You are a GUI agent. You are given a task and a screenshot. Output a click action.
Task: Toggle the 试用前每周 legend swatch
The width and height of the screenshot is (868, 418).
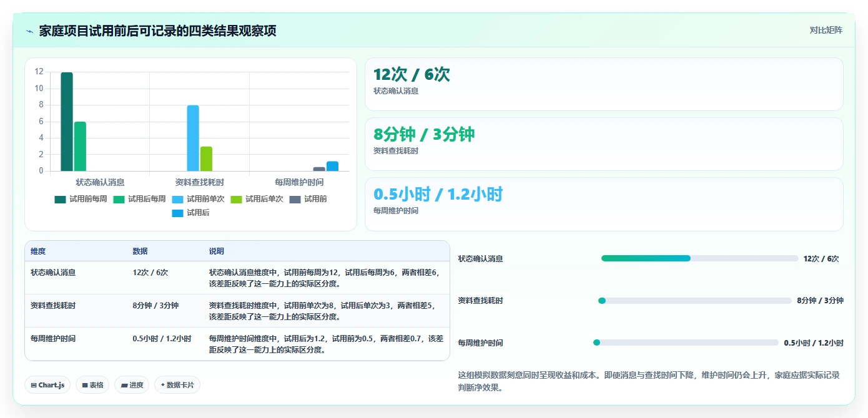coord(60,200)
